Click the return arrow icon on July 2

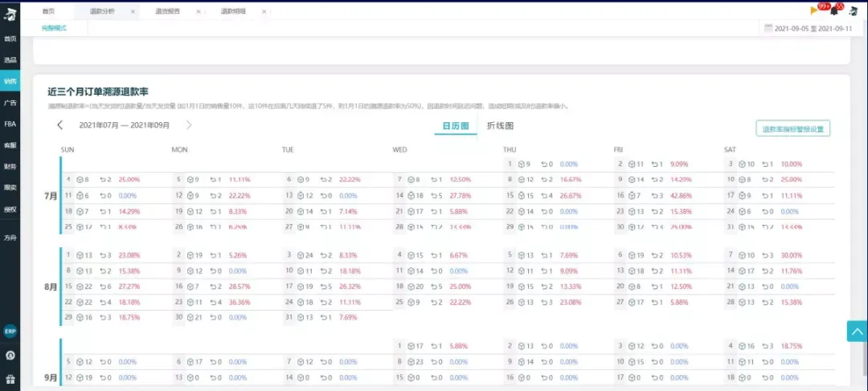654,165
